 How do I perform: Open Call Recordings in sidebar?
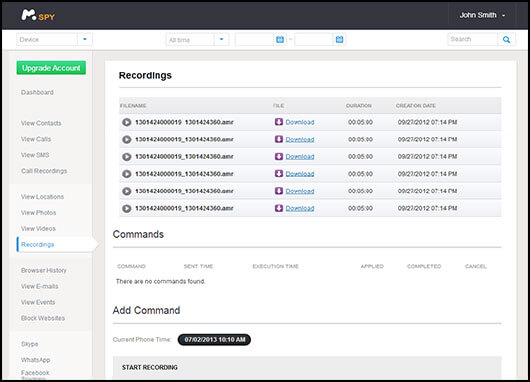point(44,171)
